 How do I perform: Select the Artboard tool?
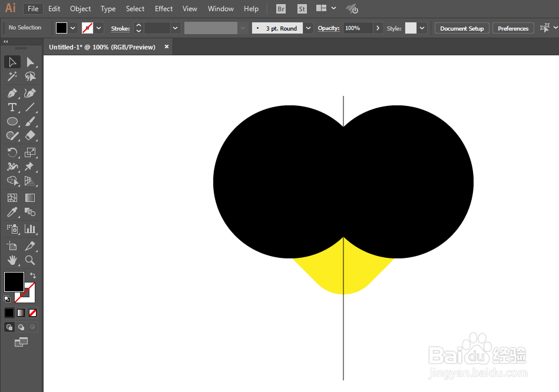(x=12, y=246)
